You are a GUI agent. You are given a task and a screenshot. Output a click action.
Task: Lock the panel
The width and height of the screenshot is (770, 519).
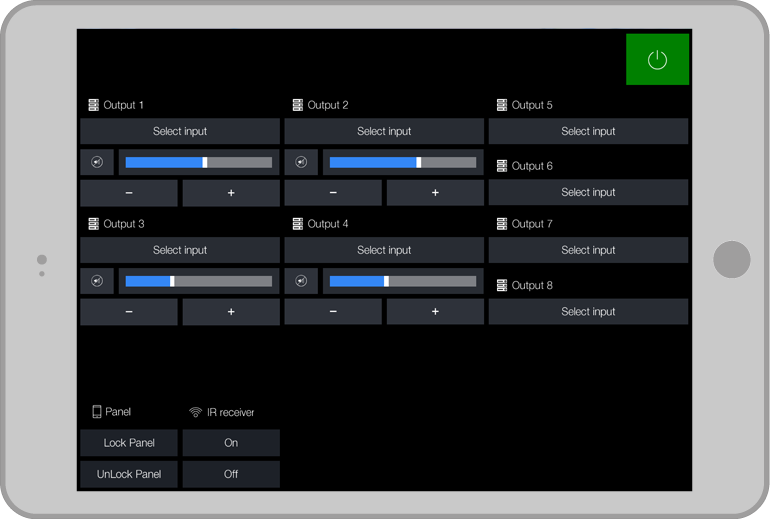point(129,443)
